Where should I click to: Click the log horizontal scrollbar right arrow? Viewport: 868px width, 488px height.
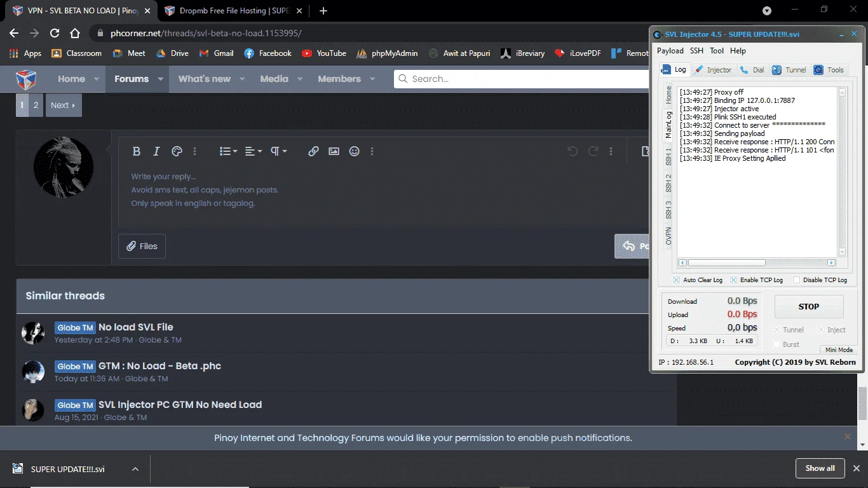click(x=831, y=262)
